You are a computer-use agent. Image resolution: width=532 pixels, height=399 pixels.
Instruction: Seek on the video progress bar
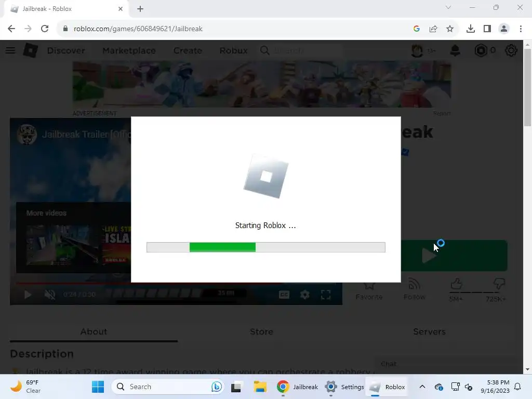[176, 283]
